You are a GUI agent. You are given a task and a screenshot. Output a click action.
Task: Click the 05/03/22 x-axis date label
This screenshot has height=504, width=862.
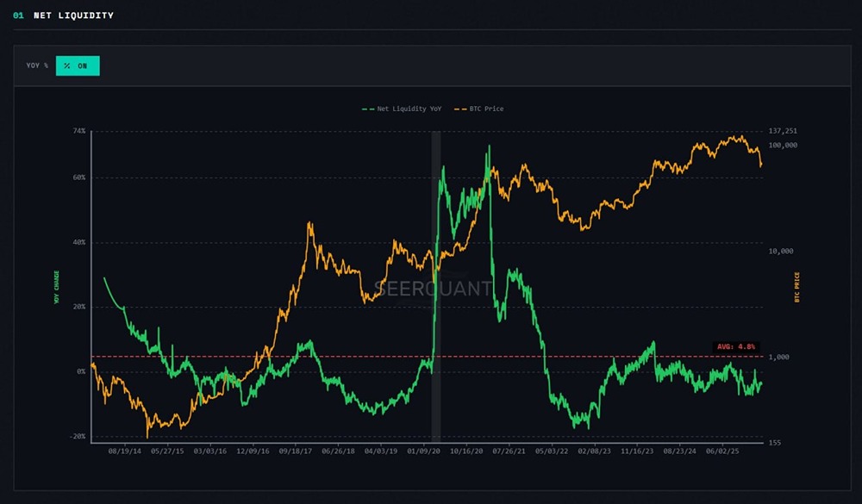(551, 450)
